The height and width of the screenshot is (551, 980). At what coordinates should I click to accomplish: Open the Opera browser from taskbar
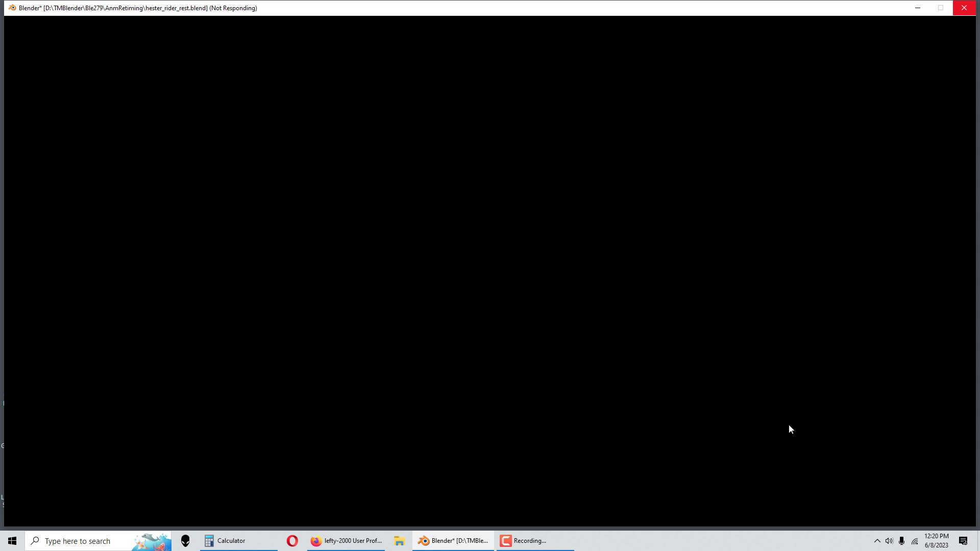pos(292,541)
